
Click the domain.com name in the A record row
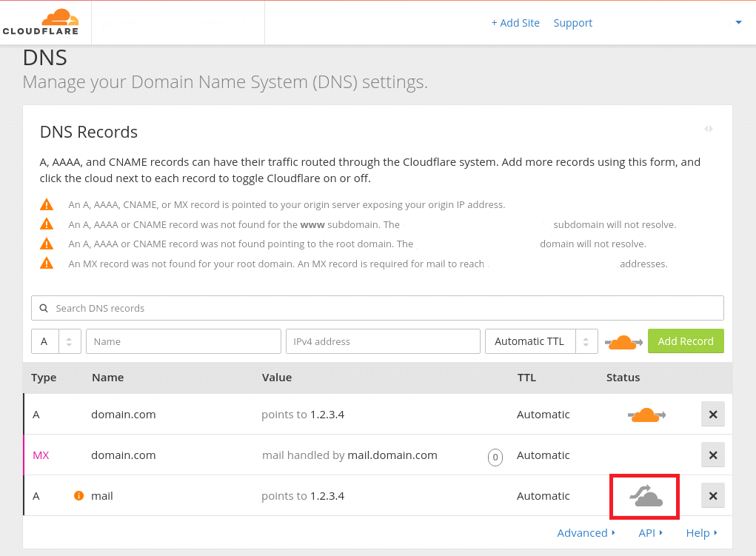124,415
